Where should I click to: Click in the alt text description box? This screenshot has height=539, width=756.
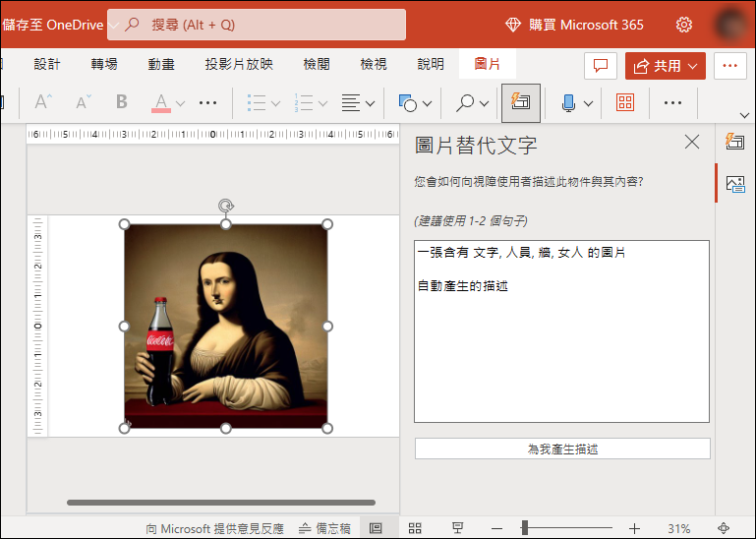(x=561, y=331)
